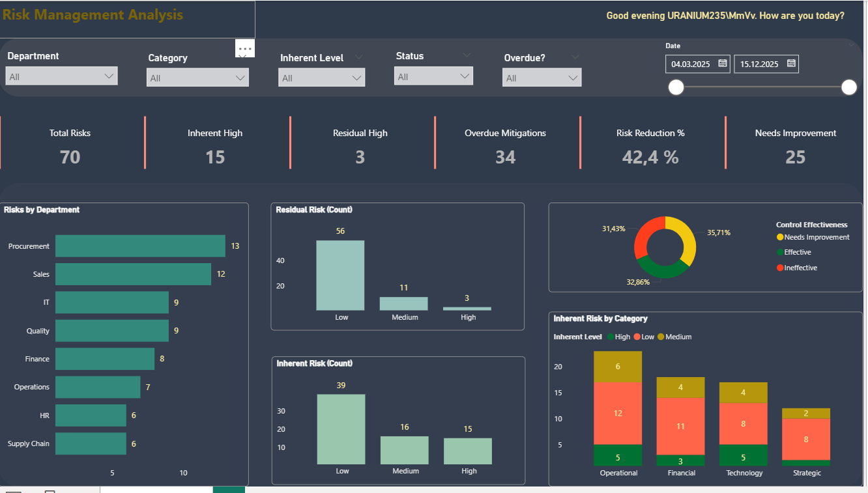The height and width of the screenshot is (493, 868).
Task: Click the Inherent Risk (Count) chart title
Action: pos(314,363)
